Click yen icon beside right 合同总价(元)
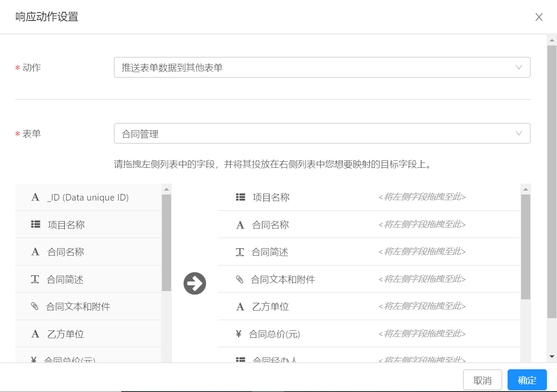 click(238, 334)
